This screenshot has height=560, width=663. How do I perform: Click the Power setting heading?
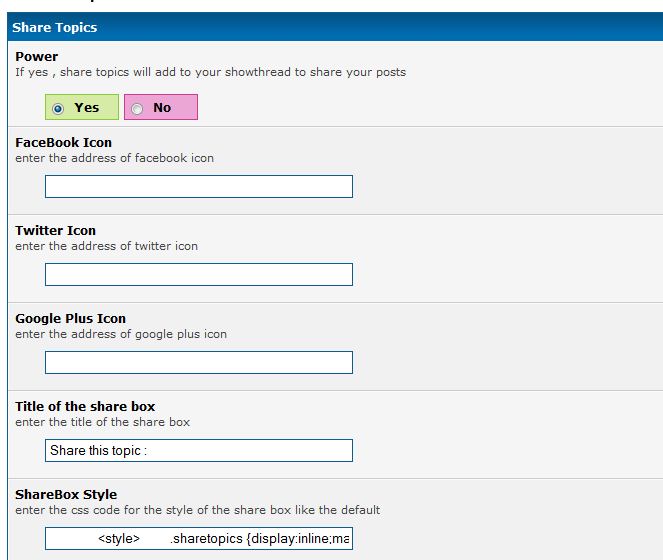pos(37,57)
